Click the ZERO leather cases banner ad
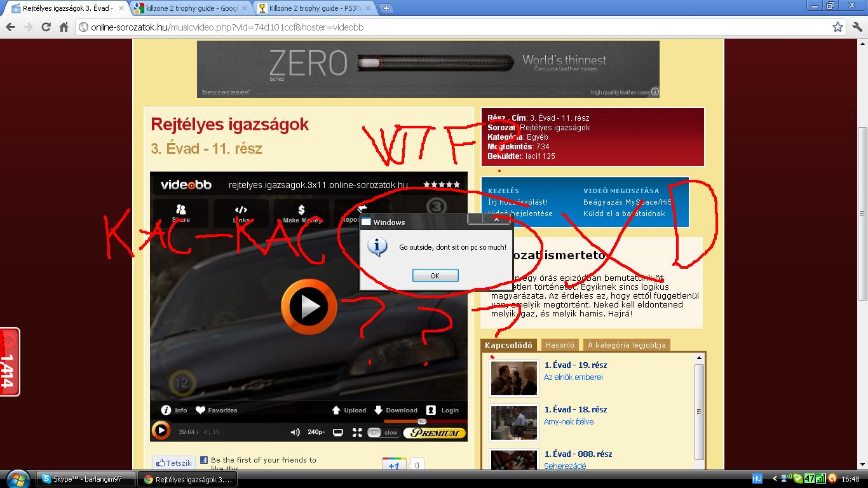 tap(428, 69)
